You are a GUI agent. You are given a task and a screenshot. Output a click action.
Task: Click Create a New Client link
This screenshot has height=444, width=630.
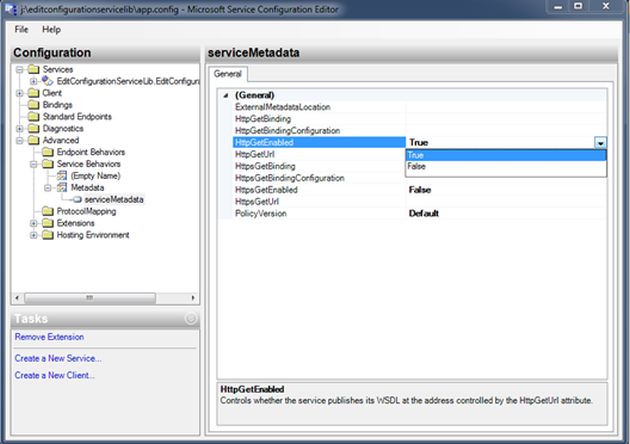pos(55,375)
